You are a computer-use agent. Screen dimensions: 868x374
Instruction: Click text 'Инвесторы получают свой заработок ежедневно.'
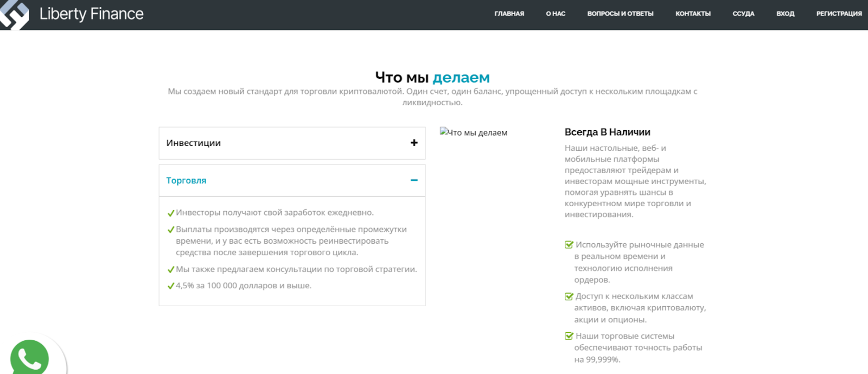(275, 212)
